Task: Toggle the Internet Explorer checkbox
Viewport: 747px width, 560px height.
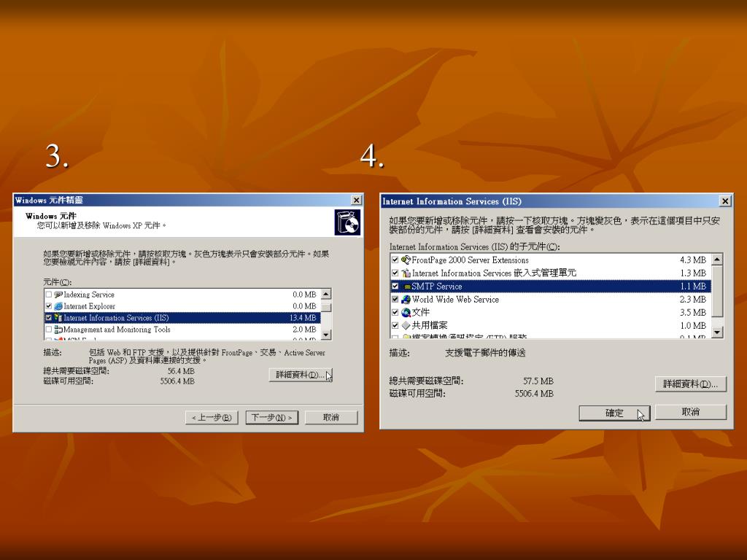Action: 49,306
